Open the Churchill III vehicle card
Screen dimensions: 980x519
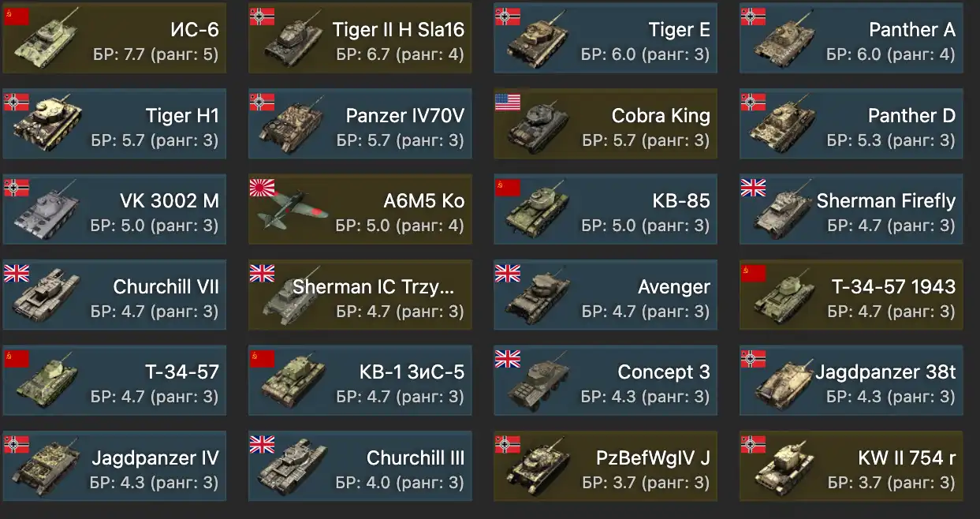(360, 466)
